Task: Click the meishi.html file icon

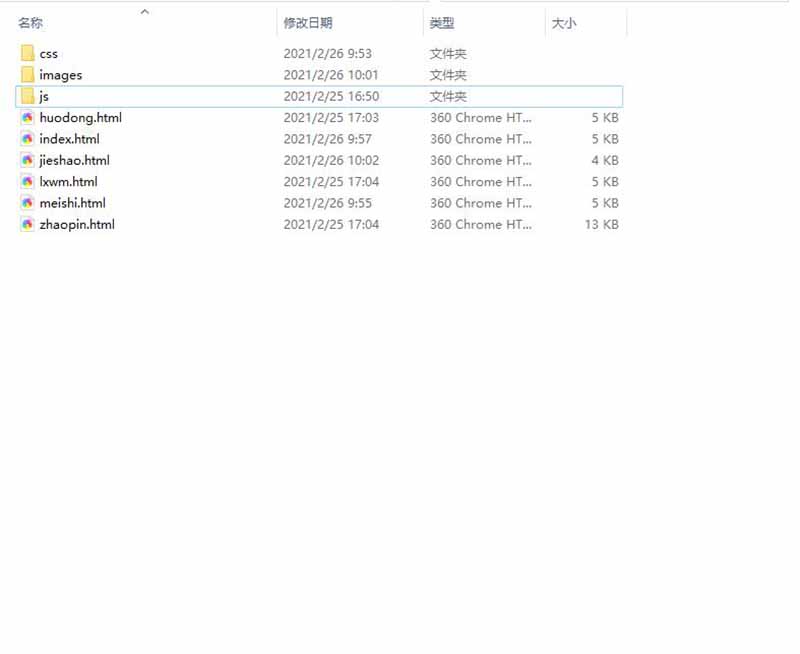Action: (27, 203)
